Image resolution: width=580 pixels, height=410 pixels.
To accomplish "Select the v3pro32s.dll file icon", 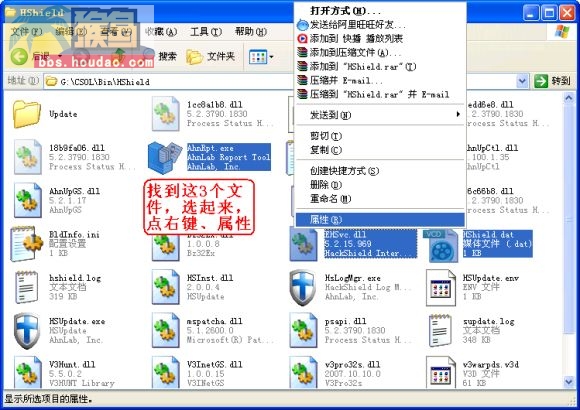I will tap(303, 372).
